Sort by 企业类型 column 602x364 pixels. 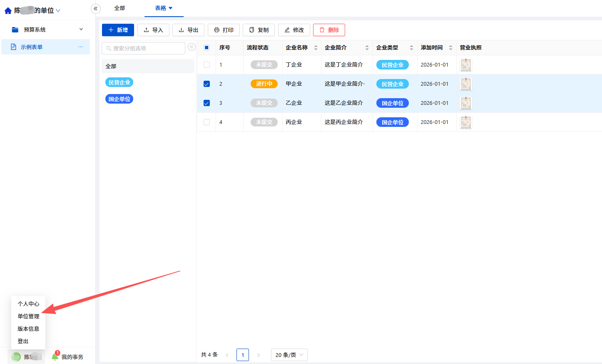pos(411,48)
